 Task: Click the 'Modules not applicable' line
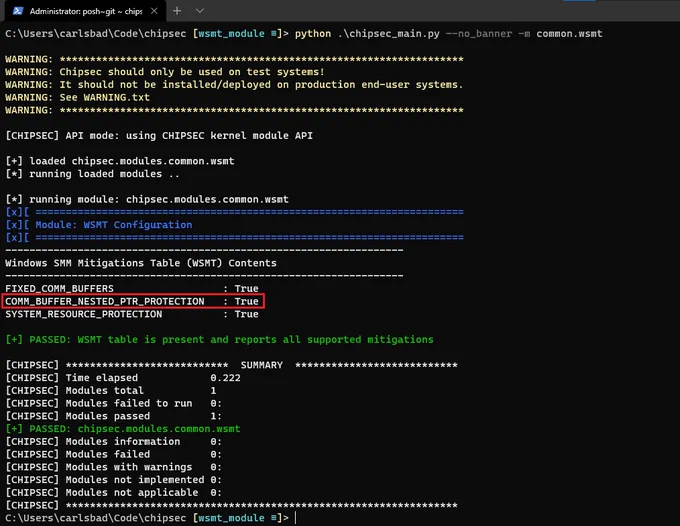click(x=114, y=493)
